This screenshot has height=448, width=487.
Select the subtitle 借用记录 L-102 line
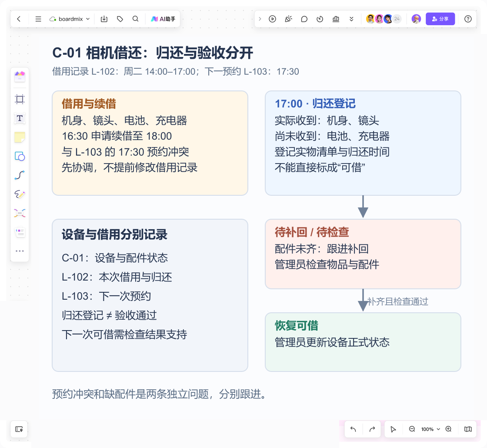(x=176, y=71)
